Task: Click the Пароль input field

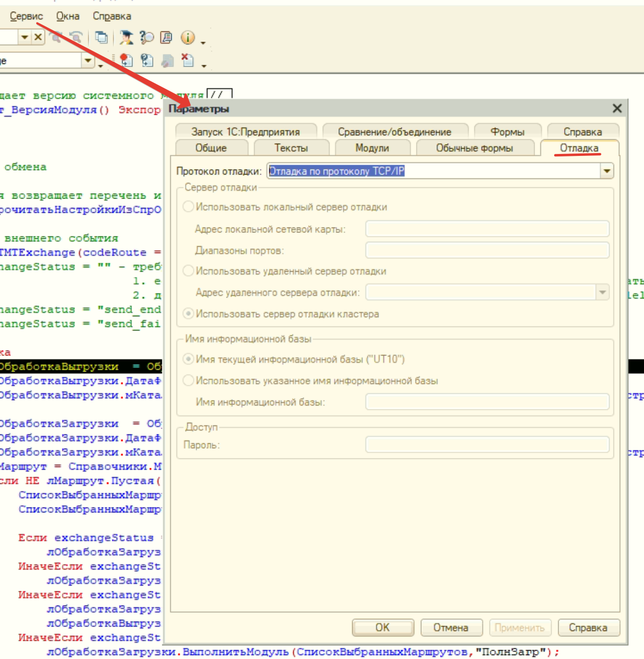Action: [488, 445]
